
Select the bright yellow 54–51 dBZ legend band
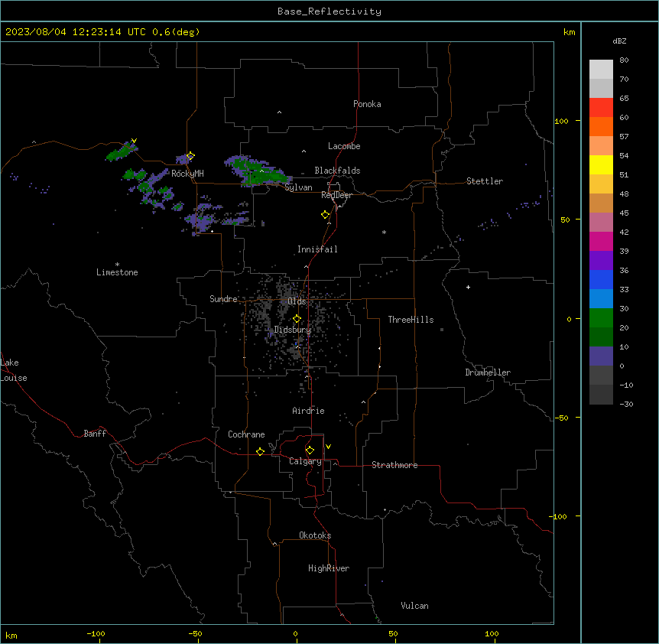tap(601, 164)
